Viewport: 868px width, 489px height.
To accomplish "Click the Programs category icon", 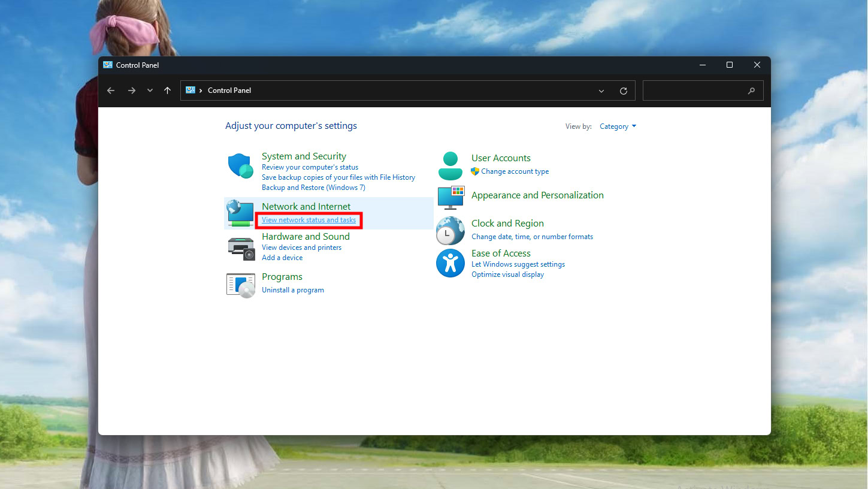I will [241, 284].
